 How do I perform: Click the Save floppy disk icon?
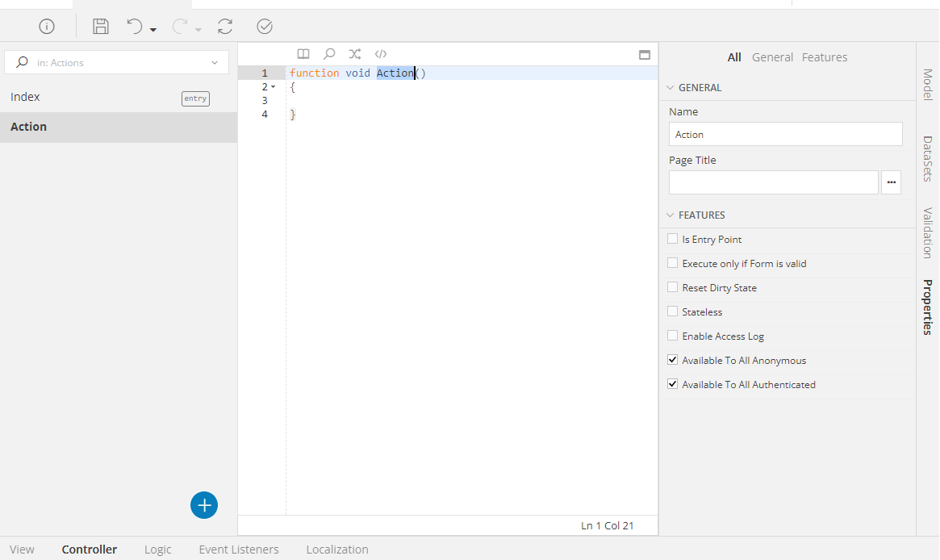click(x=101, y=27)
